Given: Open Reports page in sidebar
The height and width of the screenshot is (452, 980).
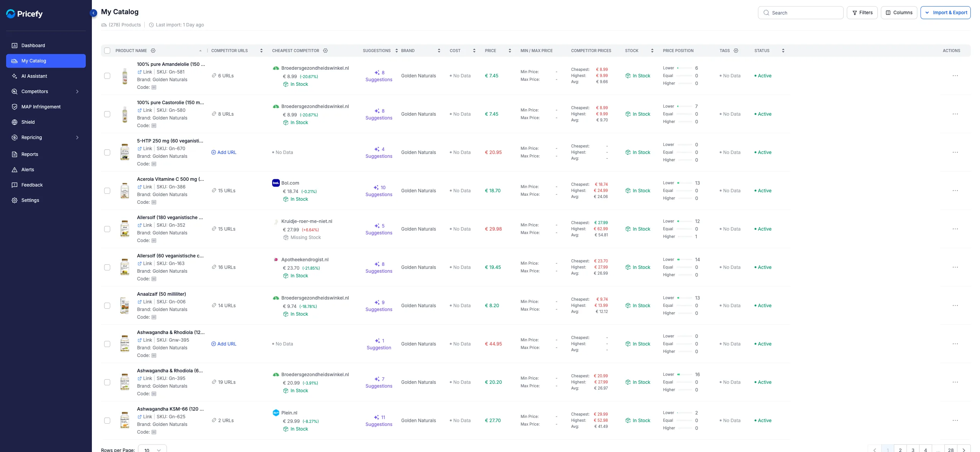Looking at the screenshot, I should pyautogui.click(x=46, y=154).
